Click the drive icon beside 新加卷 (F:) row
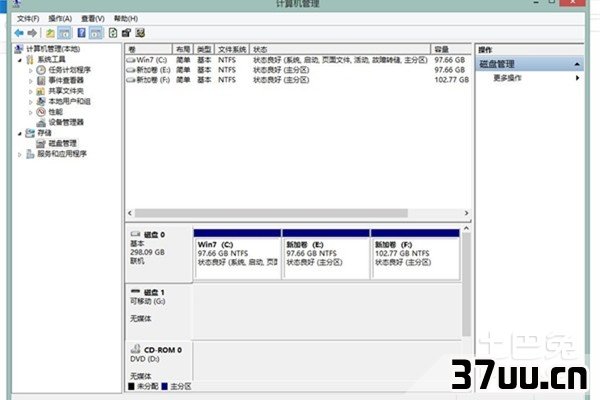 coord(131,80)
